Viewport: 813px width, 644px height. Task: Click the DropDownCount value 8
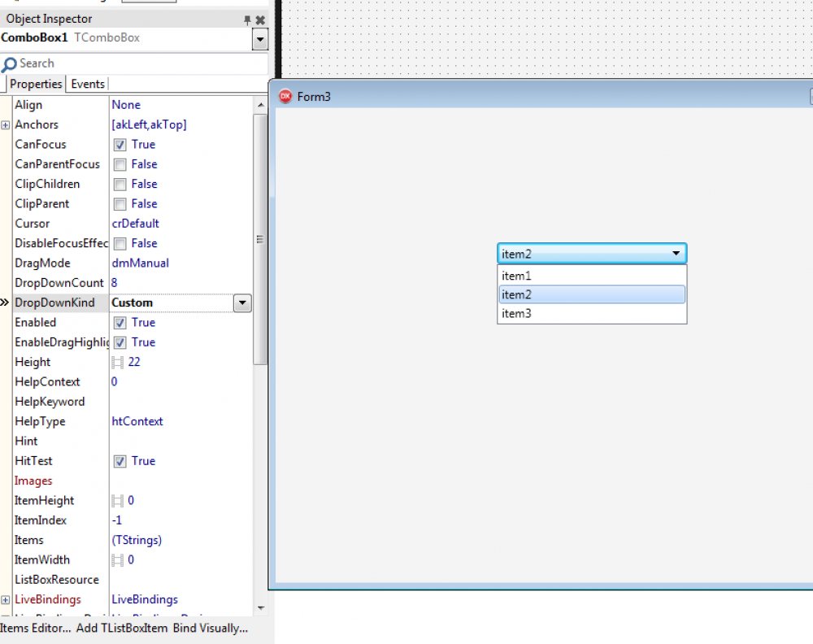[x=114, y=283]
